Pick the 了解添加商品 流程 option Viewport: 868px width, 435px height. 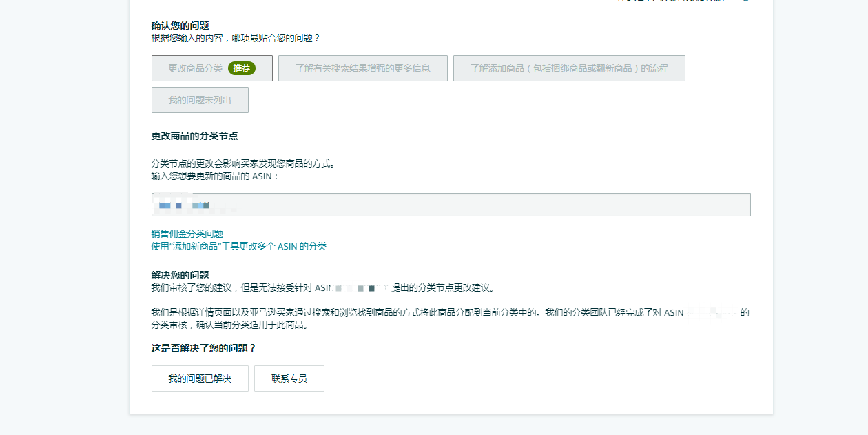(568, 68)
